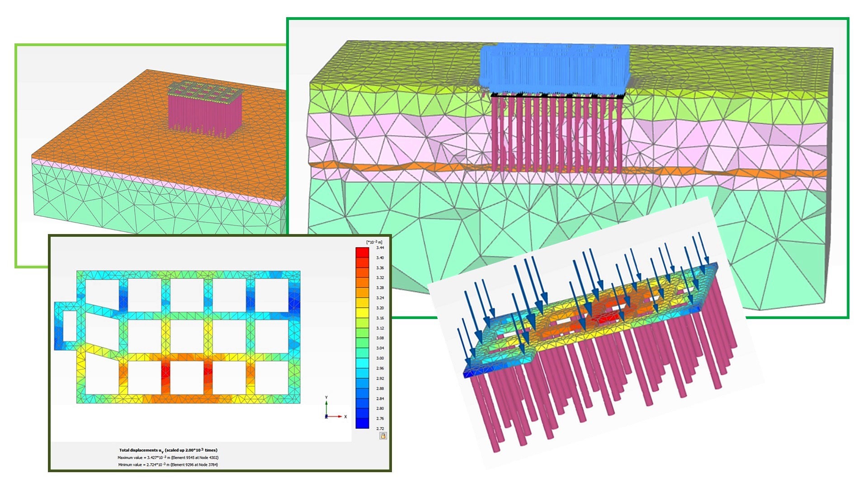Click the 3.44 maximum legend value label

(x=380, y=248)
